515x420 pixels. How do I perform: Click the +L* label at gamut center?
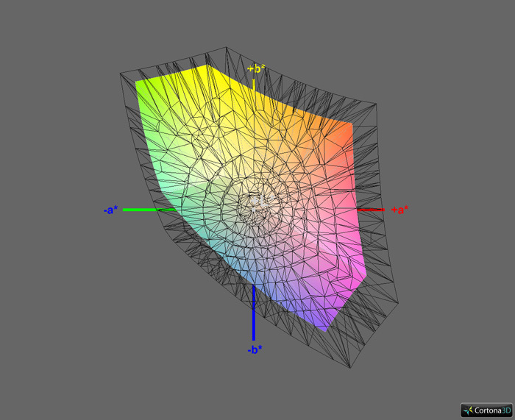click(x=262, y=199)
